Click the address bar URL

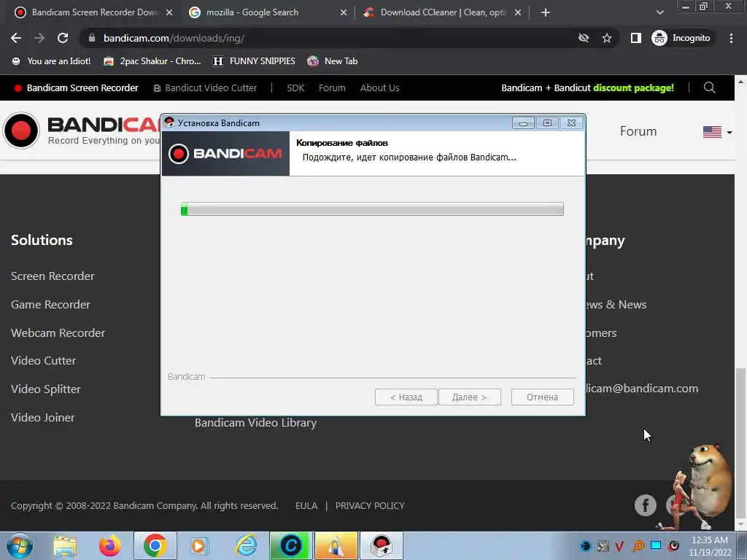click(x=174, y=38)
